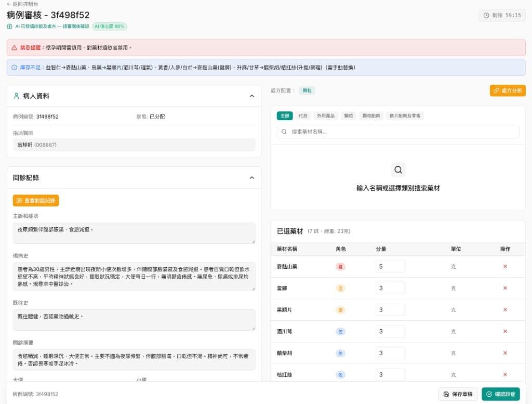Click the 病例編號: 3f498f52 text in 病人資料

click(36, 116)
